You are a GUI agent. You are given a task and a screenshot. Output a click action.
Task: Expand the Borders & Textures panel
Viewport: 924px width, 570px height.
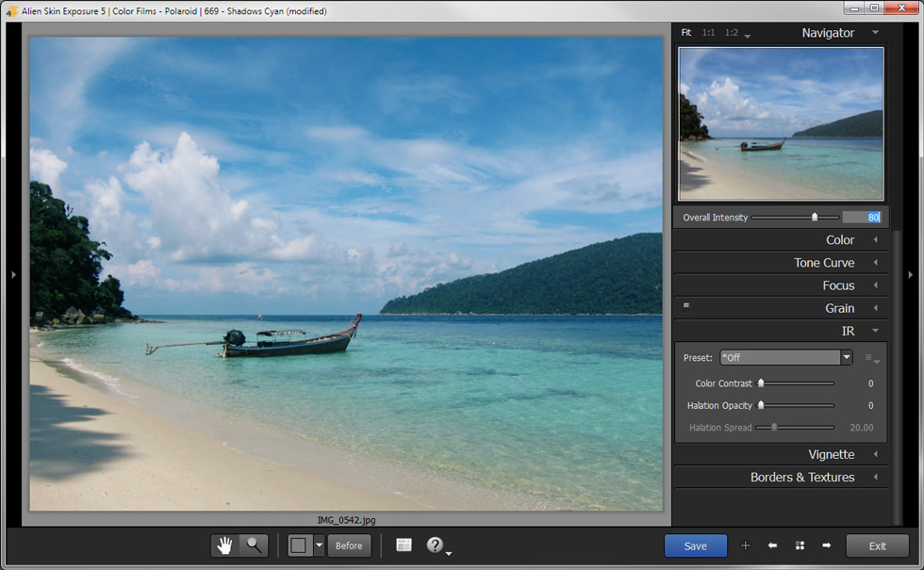(x=802, y=477)
